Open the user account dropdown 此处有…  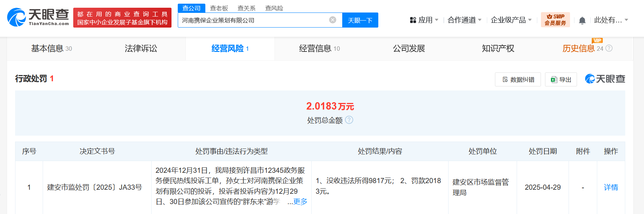tap(611, 20)
